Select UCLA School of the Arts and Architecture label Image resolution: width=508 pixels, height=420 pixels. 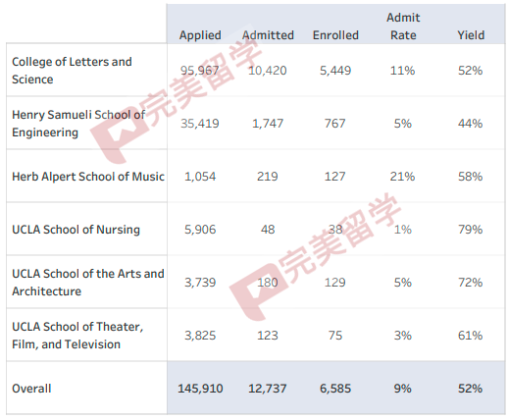[88, 283]
